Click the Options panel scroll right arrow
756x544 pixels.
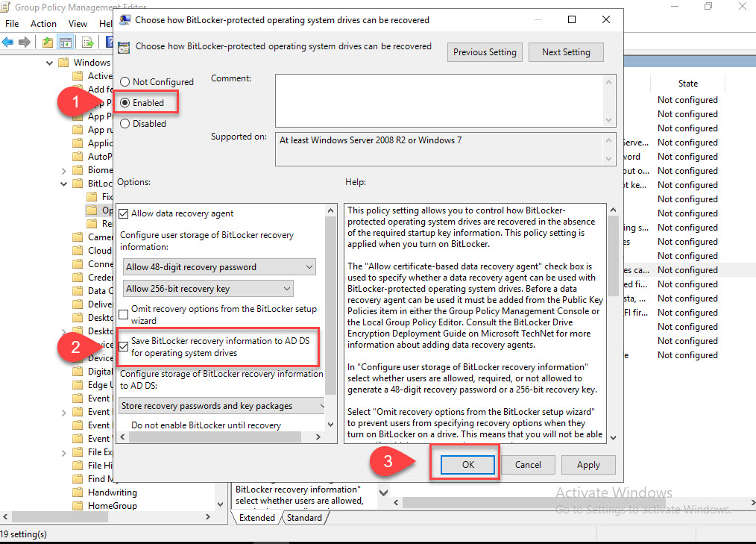pos(318,437)
